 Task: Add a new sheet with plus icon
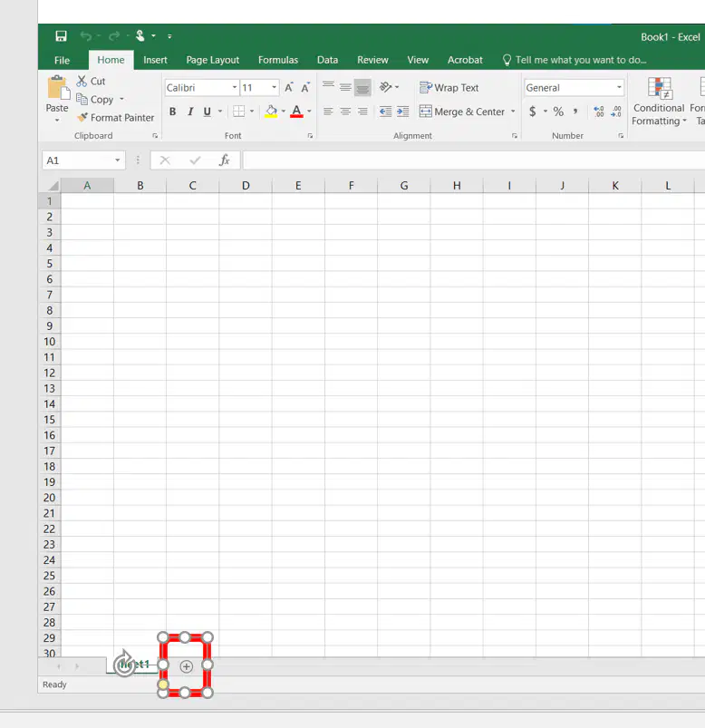[x=187, y=666]
